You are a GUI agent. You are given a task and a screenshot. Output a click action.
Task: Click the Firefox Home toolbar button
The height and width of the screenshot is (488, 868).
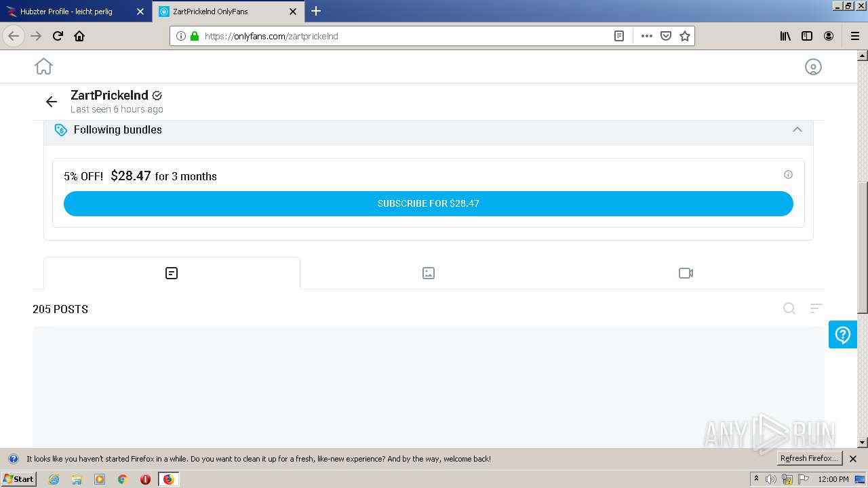pyautogui.click(x=79, y=36)
